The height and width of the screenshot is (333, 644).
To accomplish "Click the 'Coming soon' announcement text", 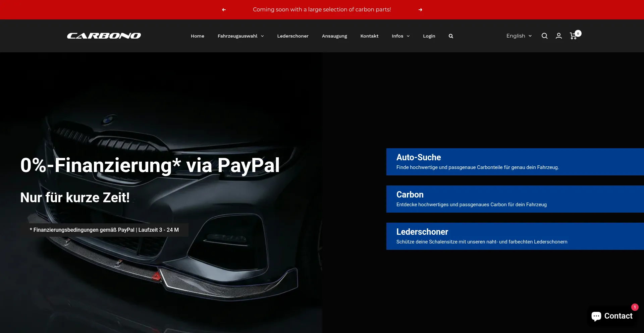I will click(x=322, y=9).
